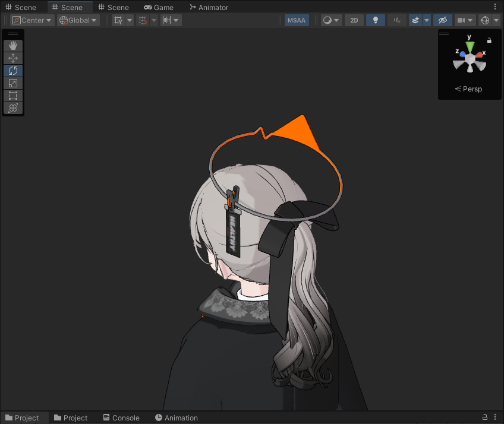This screenshot has width=504, height=424.
Task: Open the Global rotation dropdown
Action: point(78,20)
